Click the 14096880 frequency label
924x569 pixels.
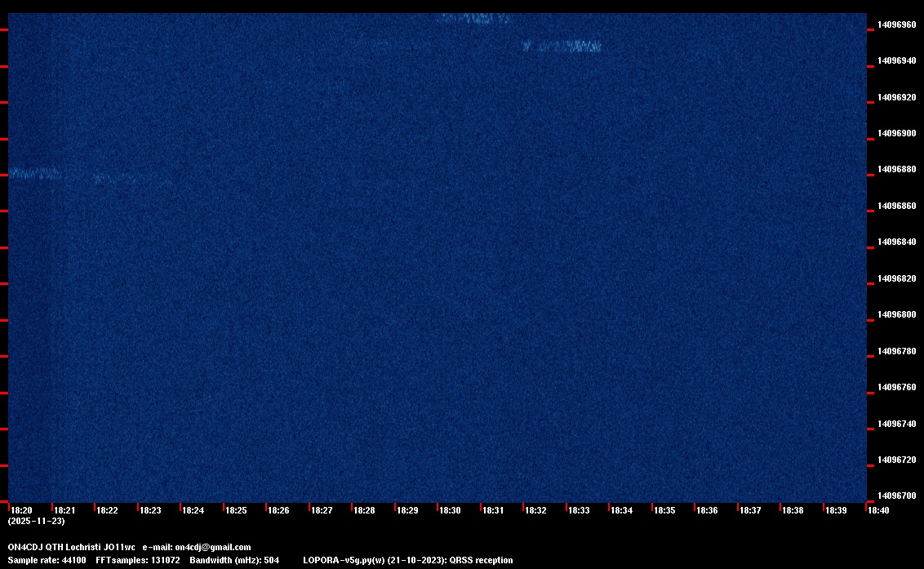click(x=897, y=169)
